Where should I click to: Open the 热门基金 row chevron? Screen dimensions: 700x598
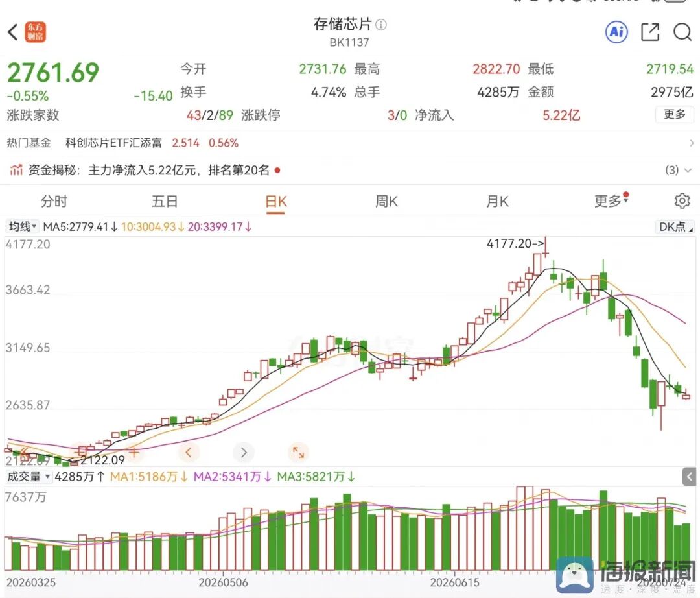(692, 143)
